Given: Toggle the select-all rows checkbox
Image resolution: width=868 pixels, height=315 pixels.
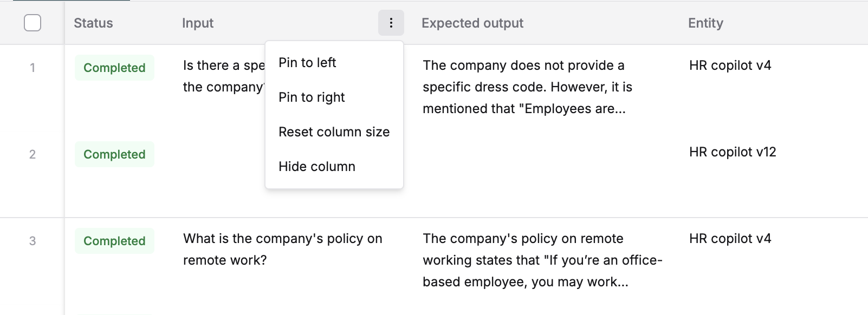Looking at the screenshot, I should 33,23.
